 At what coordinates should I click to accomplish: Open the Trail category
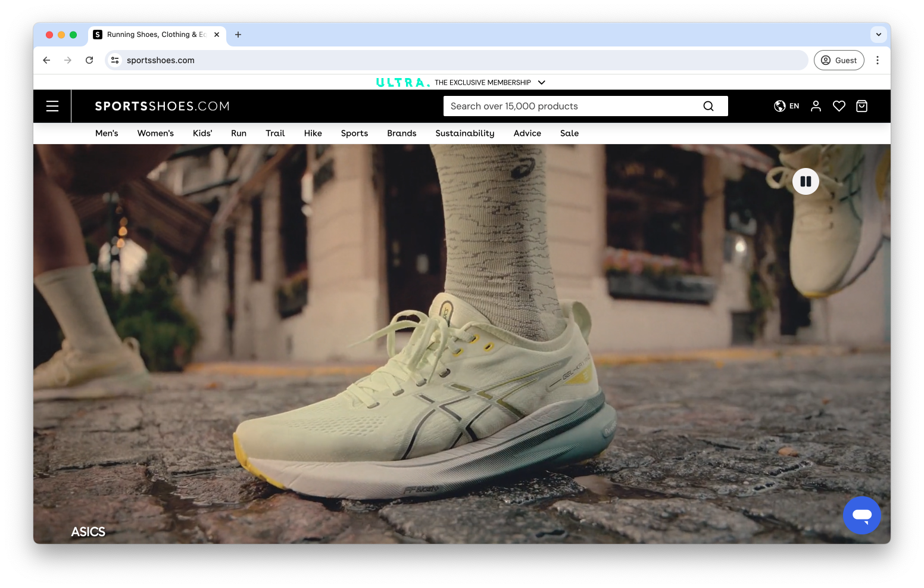coord(275,133)
